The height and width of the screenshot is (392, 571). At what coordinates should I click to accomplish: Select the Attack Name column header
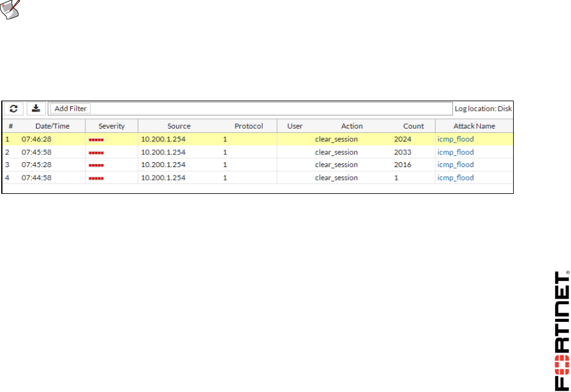(474, 126)
